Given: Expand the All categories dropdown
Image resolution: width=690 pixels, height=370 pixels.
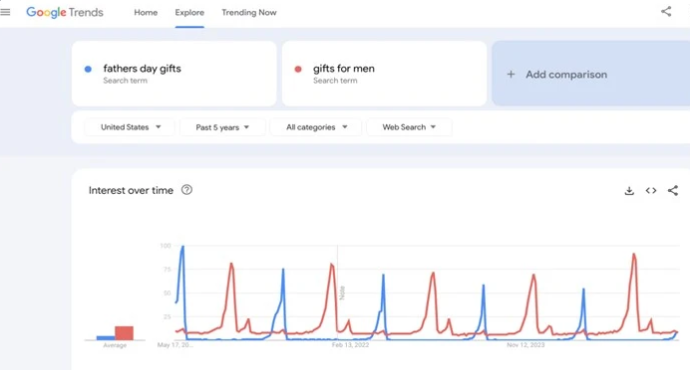Looking at the screenshot, I should pos(316,127).
